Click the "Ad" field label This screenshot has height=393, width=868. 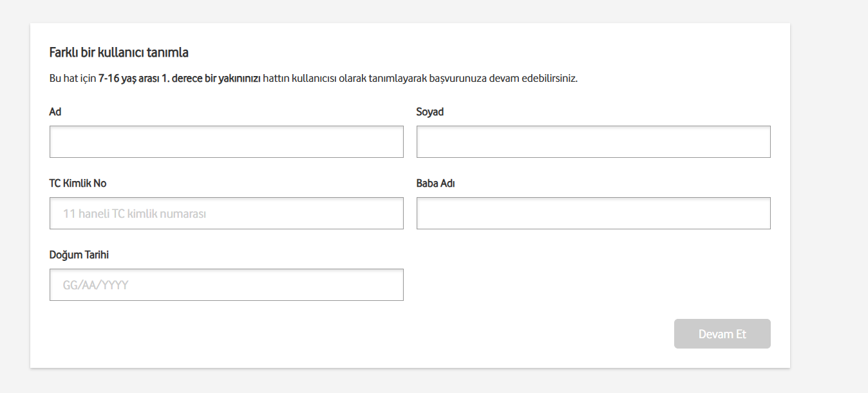55,112
